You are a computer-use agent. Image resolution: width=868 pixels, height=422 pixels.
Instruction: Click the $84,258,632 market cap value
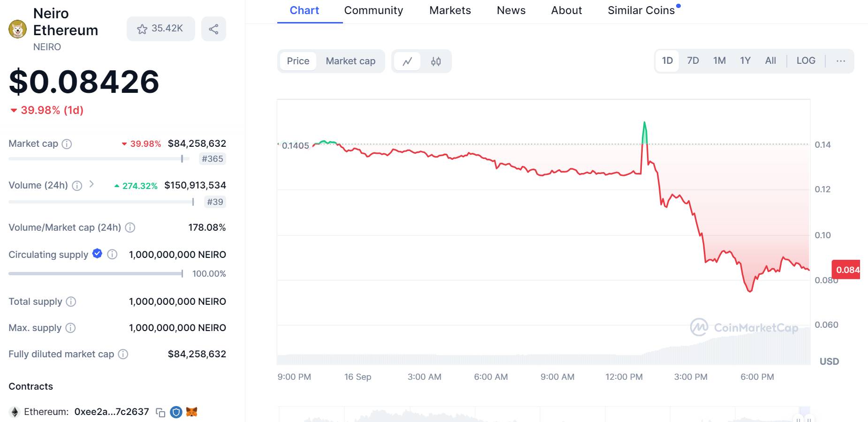[x=197, y=143]
